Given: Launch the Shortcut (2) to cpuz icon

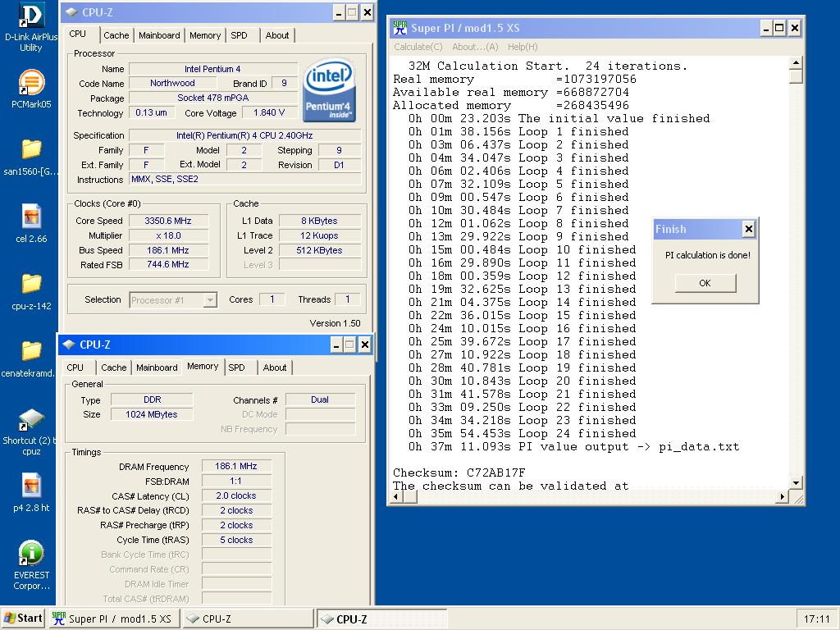Looking at the screenshot, I should point(31,419).
